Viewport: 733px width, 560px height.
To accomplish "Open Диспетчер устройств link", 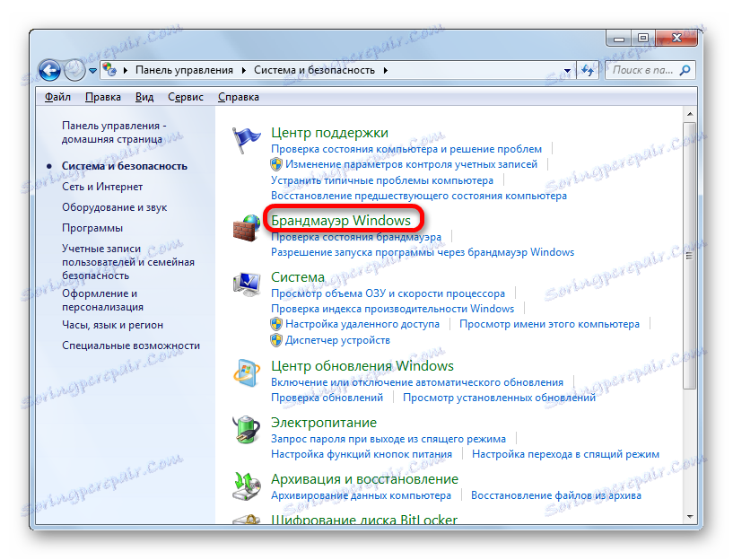I will (x=337, y=340).
